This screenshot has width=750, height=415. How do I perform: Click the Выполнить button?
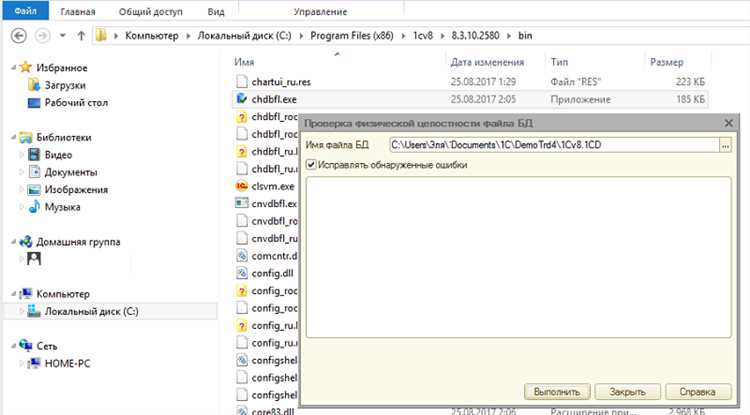(557, 392)
